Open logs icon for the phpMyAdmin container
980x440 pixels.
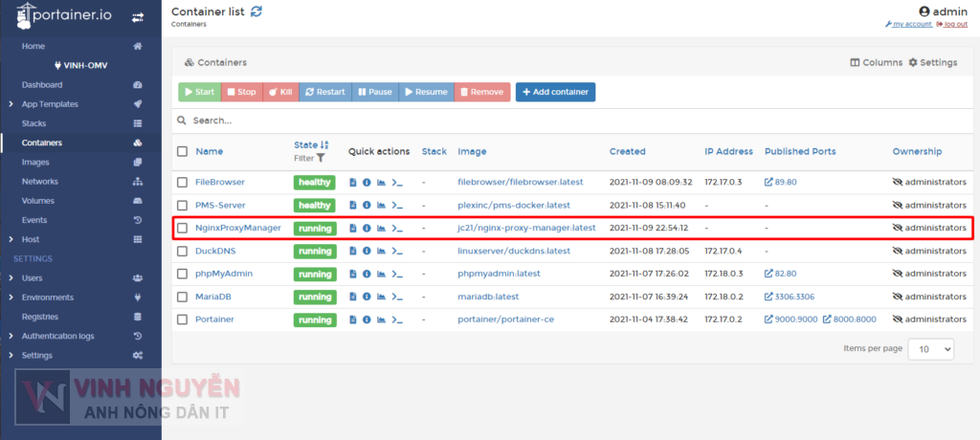click(x=352, y=274)
